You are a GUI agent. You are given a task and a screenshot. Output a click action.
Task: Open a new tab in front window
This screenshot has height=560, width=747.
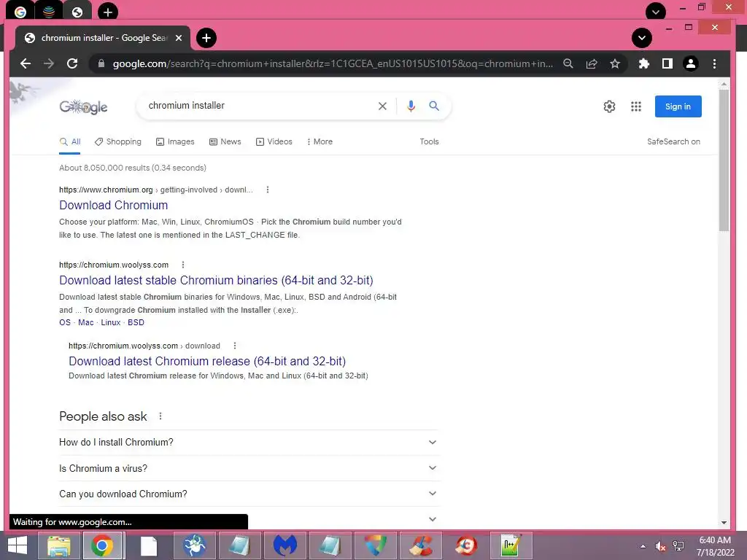[x=206, y=38]
